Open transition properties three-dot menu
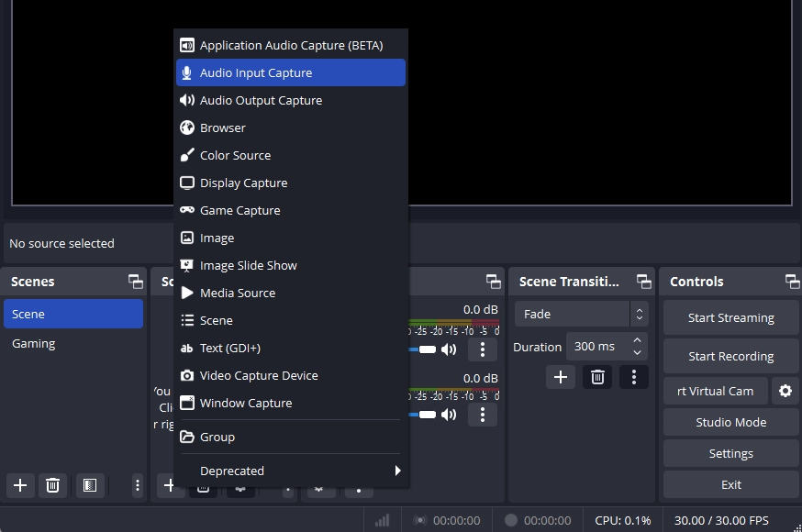Screen dimensions: 802x532 (x=634, y=377)
